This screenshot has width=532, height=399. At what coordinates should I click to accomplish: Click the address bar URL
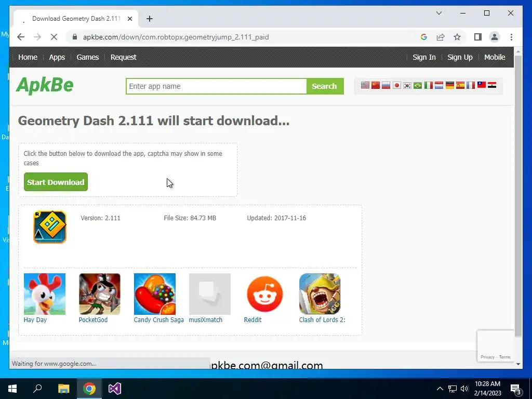176,37
